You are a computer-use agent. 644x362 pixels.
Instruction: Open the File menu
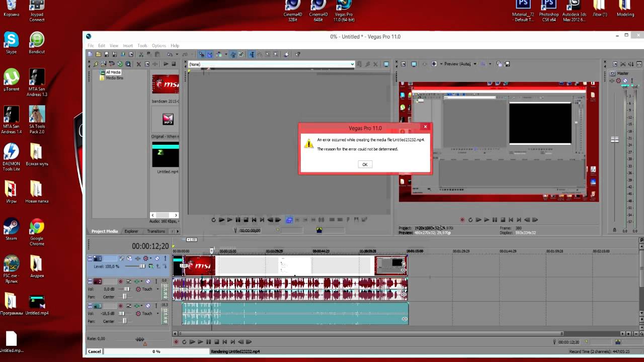coord(91,46)
